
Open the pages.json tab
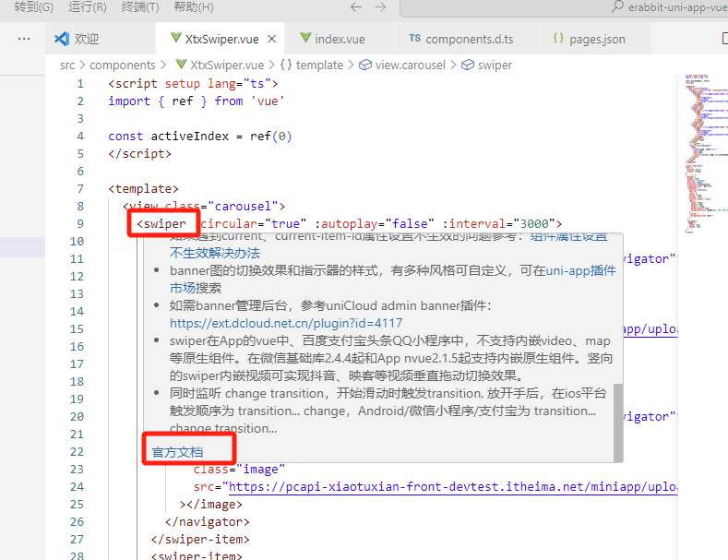(596, 39)
